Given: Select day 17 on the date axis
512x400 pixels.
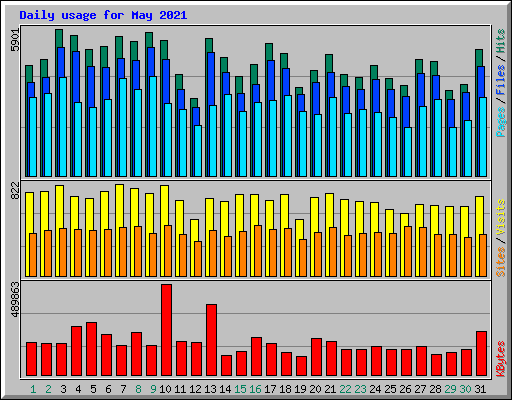Looking at the screenshot, I should point(270,389).
